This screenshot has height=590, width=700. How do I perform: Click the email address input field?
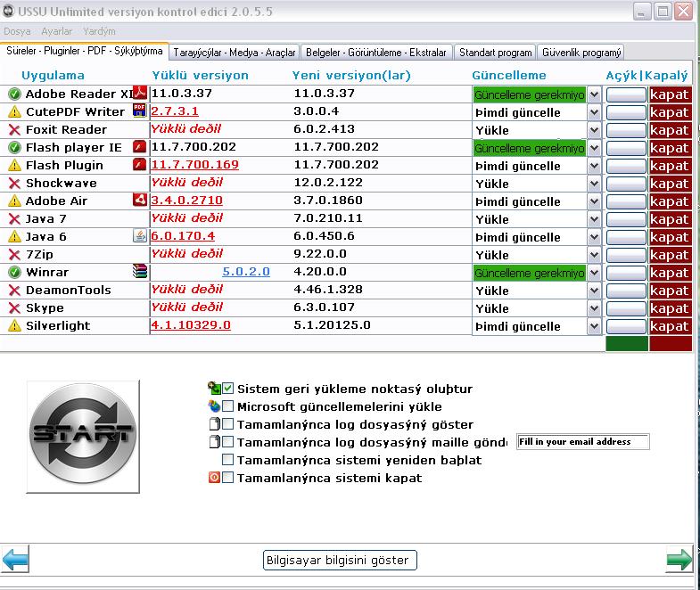(x=582, y=442)
